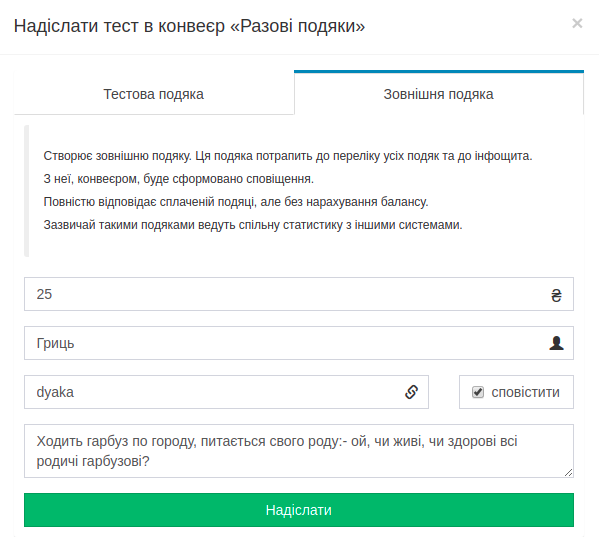Click the hryvnia currency icon
Image resolution: width=599 pixels, height=537 pixels.
(x=556, y=295)
